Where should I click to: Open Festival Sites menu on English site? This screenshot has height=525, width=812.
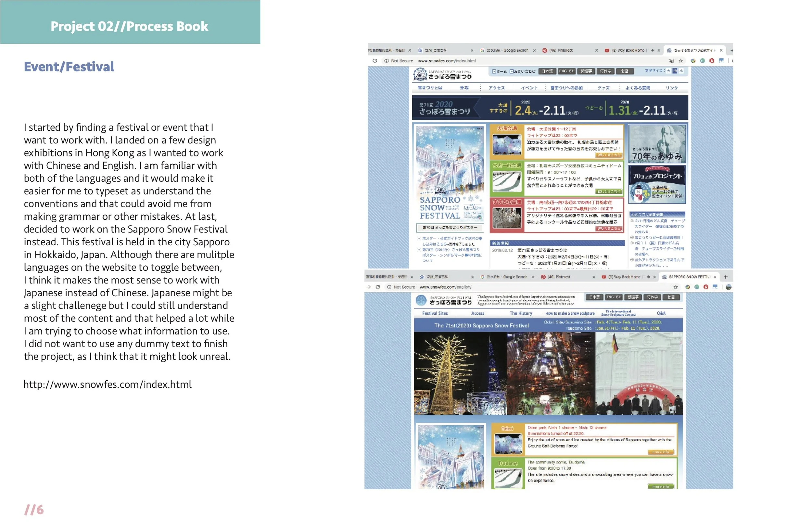[x=435, y=313]
